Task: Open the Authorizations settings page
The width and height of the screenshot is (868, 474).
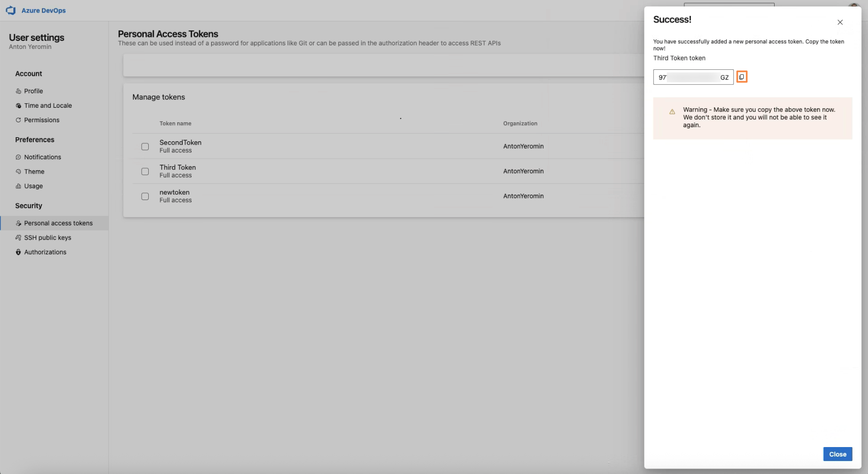Action: pos(45,252)
